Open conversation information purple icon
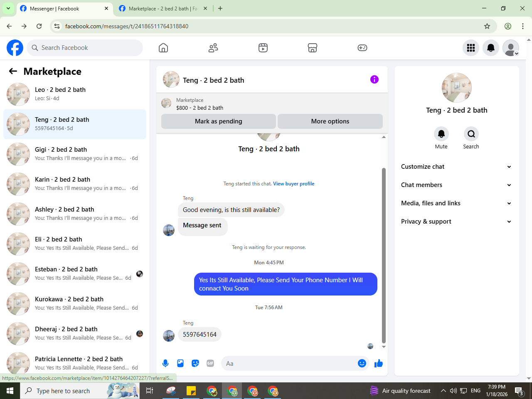This screenshot has width=532, height=399. (x=374, y=79)
